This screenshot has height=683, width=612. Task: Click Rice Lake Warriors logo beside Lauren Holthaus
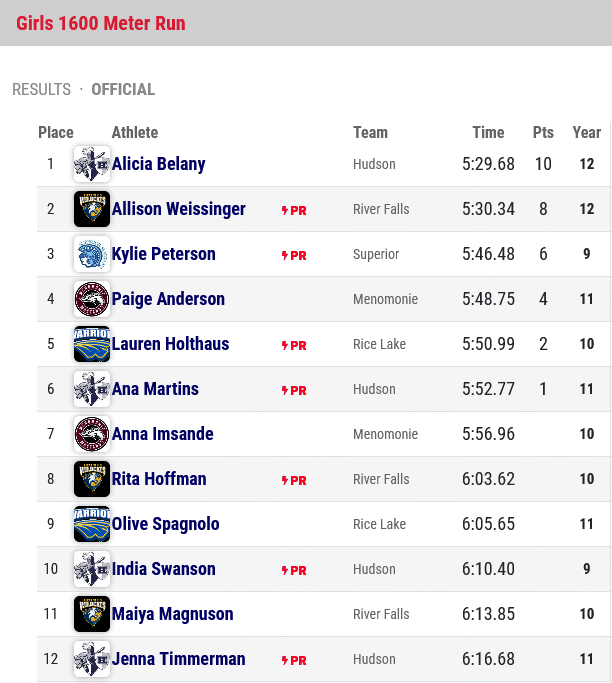click(x=91, y=344)
